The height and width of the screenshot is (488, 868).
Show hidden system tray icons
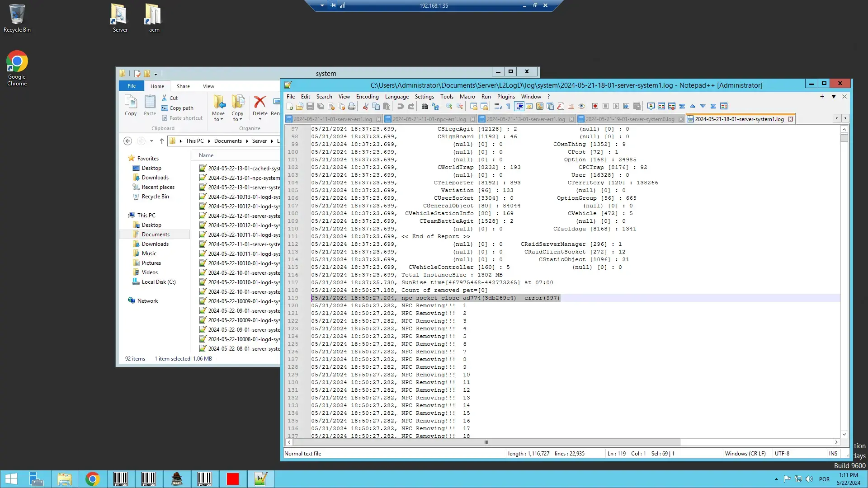point(776,479)
